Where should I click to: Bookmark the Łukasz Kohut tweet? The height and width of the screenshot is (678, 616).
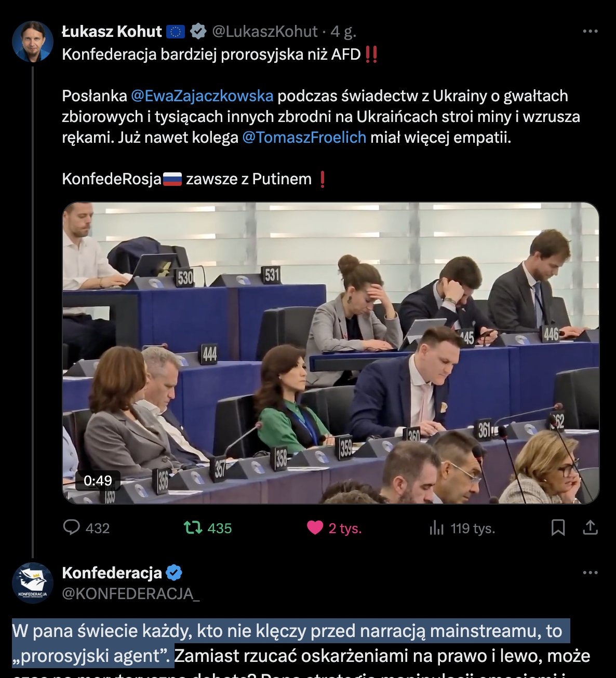pos(558,528)
